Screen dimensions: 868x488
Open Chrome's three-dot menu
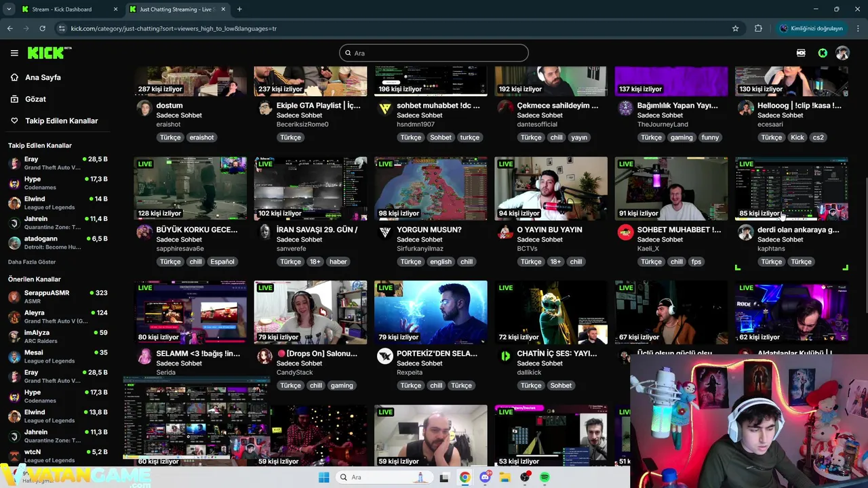tap(859, 28)
